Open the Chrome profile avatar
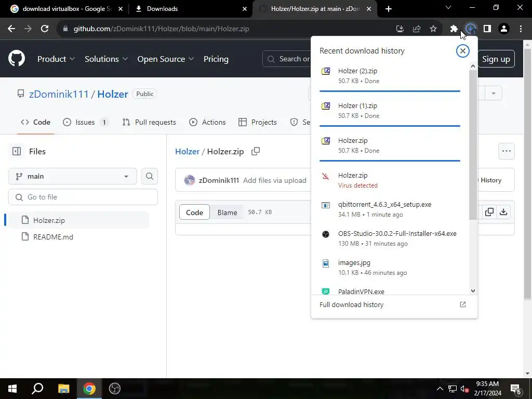Image resolution: width=532 pixels, height=399 pixels. pyautogui.click(x=504, y=29)
